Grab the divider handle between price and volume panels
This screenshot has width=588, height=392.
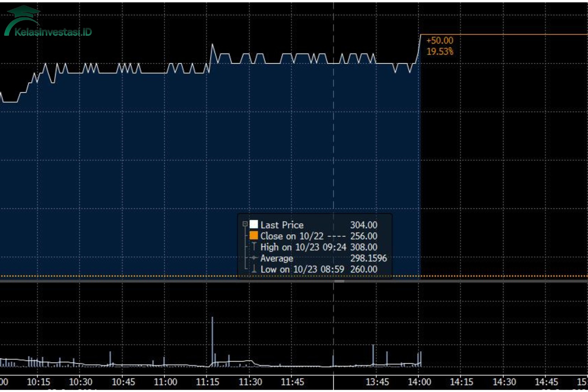tap(339, 281)
